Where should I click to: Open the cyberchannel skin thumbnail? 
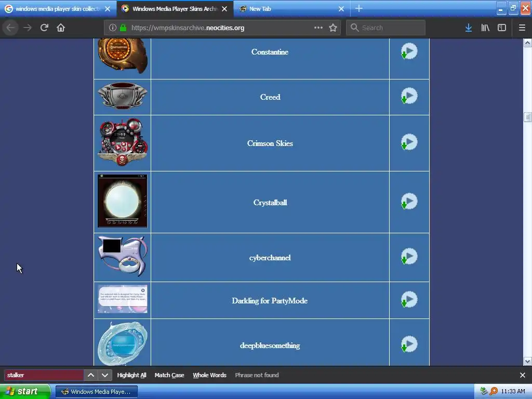(123, 256)
